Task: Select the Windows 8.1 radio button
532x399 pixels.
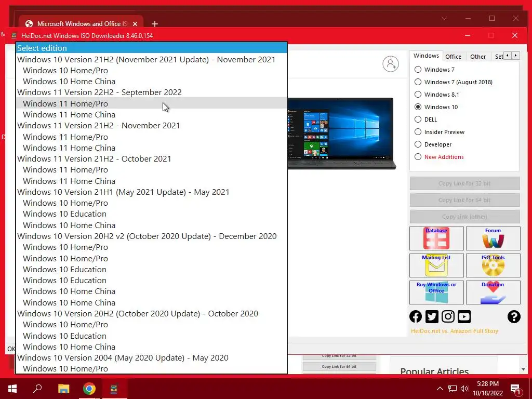Action: coord(418,95)
